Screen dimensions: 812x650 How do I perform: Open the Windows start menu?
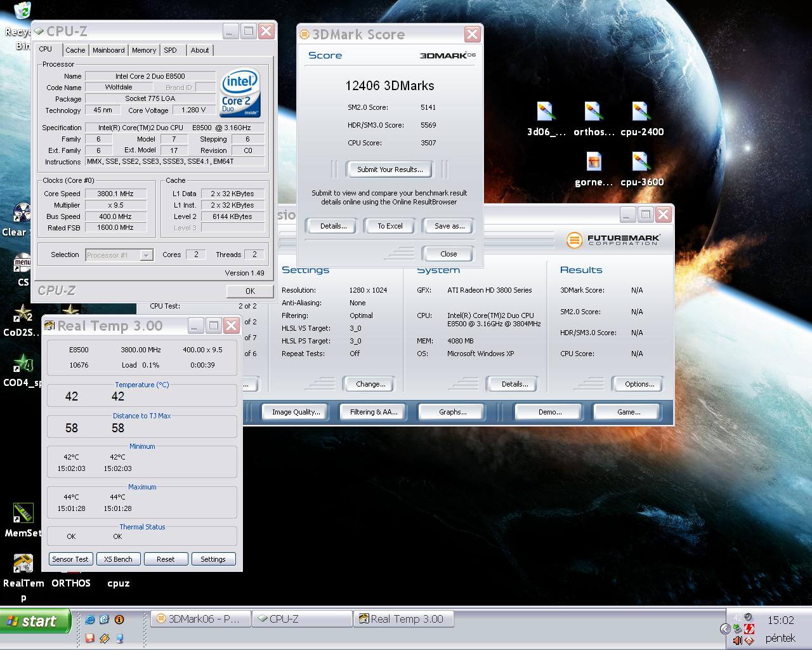click(x=36, y=621)
